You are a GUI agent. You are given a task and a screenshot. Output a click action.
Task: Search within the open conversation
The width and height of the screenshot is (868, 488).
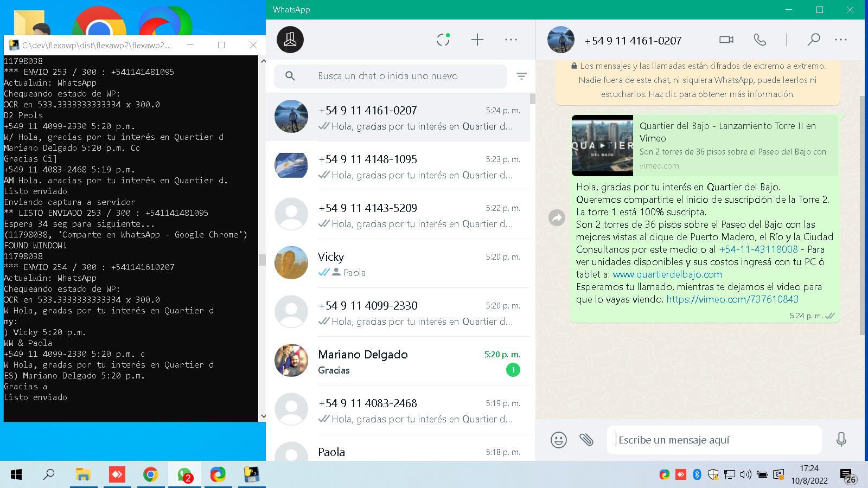point(813,40)
